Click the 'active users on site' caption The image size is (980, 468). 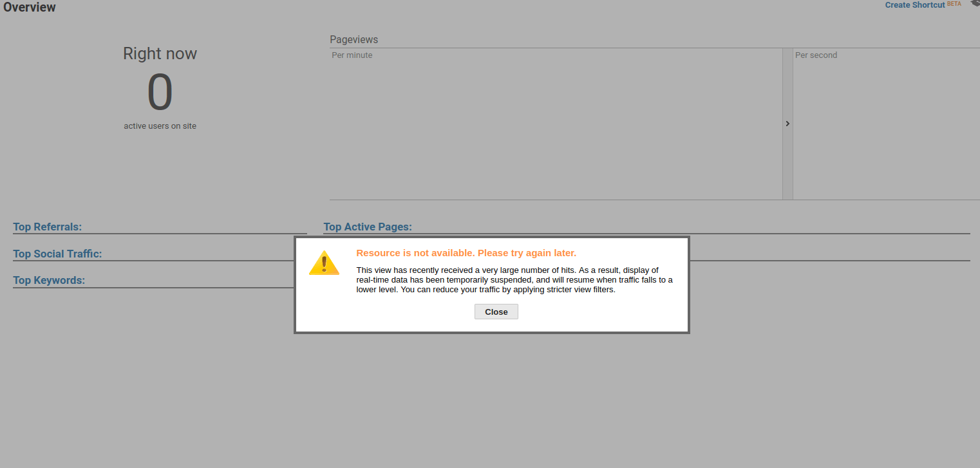tap(160, 126)
